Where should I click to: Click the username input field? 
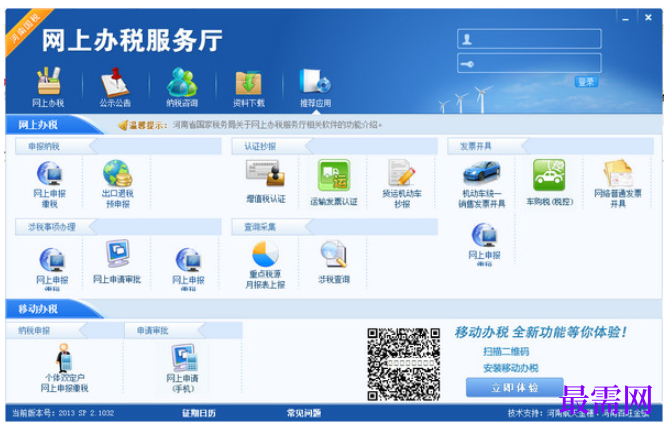529,39
